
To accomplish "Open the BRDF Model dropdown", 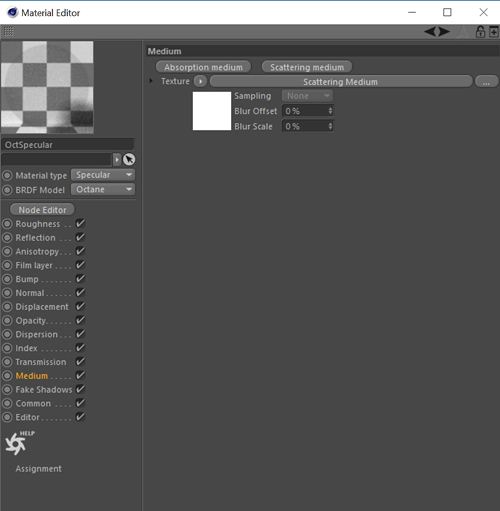I will pos(103,190).
